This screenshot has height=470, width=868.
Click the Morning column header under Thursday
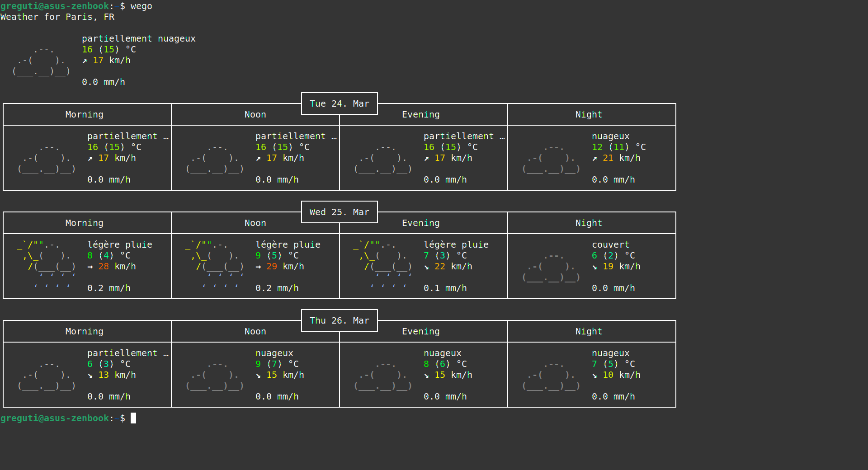[84, 331]
